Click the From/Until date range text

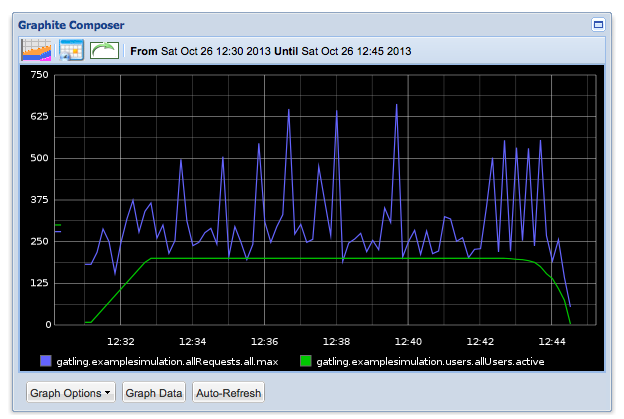(x=271, y=51)
